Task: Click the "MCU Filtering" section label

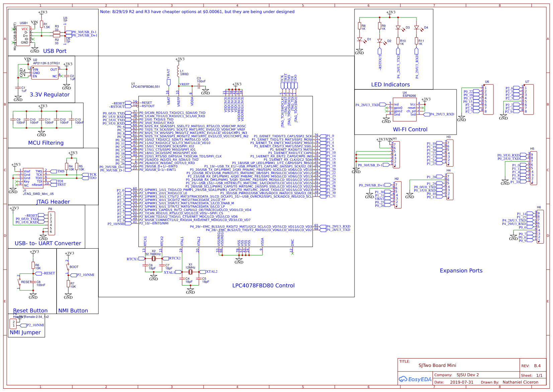Action: (x=46, y=143)
